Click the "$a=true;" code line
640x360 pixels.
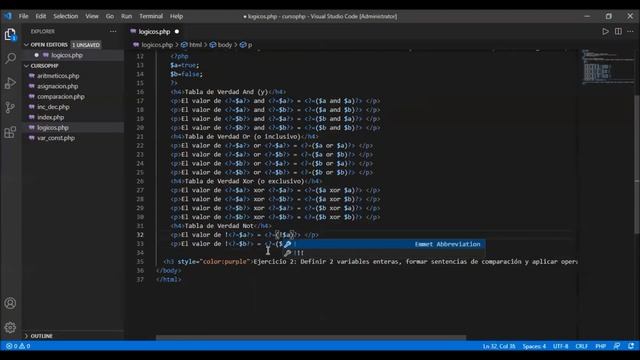[184, 65]
